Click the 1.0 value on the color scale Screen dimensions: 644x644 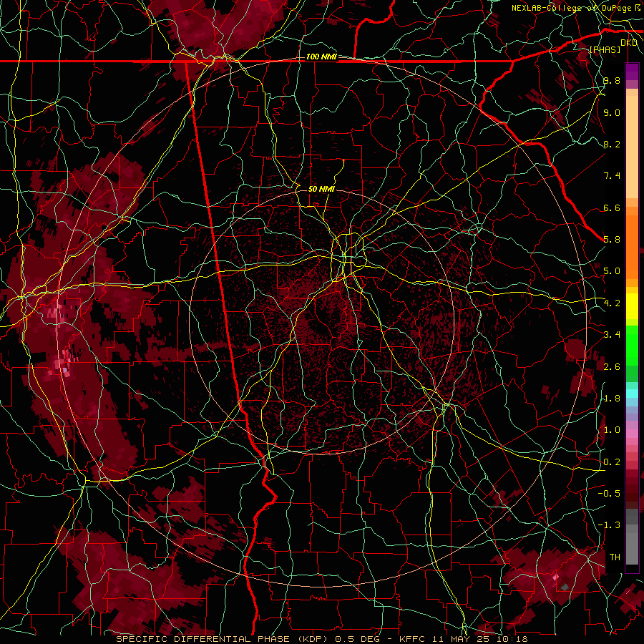click(x=612, y=430)
